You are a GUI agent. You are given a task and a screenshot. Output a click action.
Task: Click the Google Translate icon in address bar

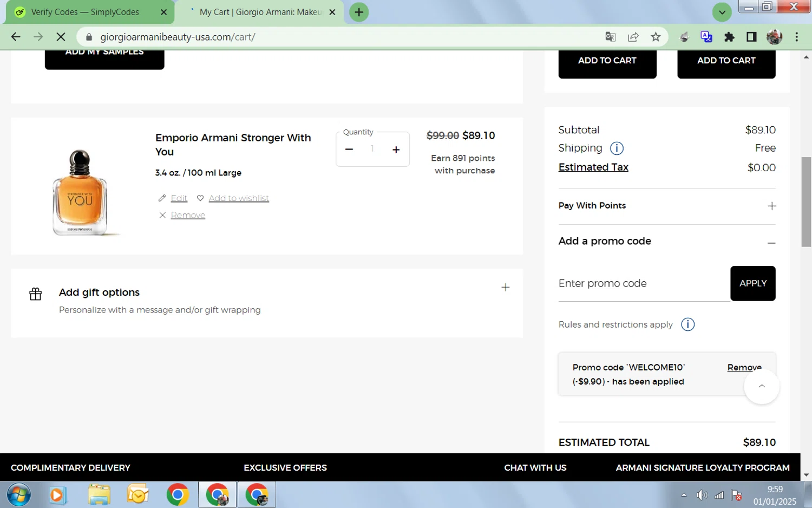tap(611, 37)
